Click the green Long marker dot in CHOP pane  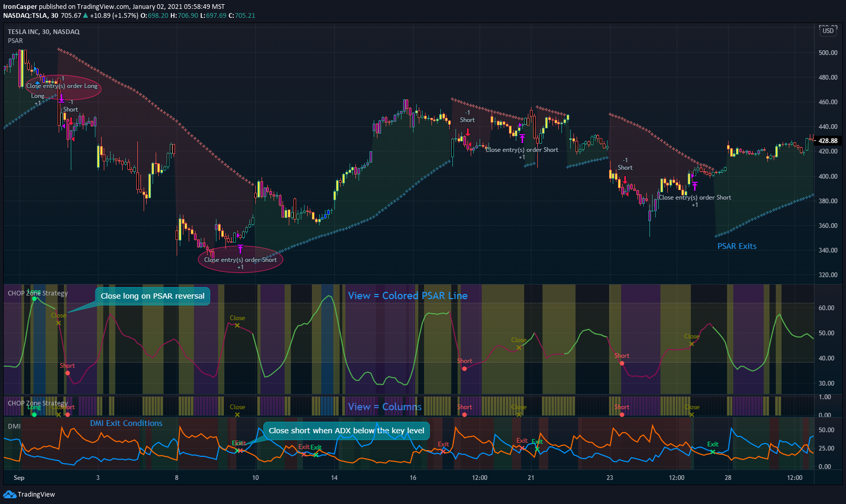coord(35,299)
